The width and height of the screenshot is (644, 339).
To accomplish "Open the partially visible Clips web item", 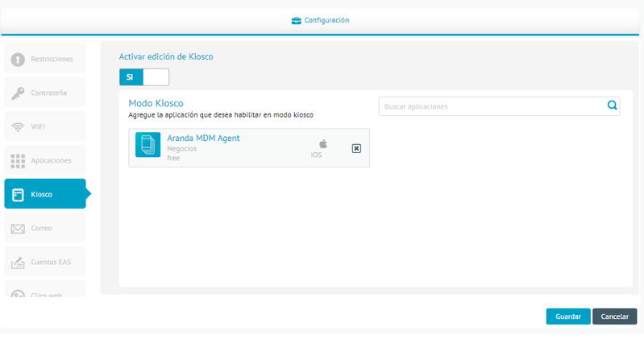I will [45, 289].
